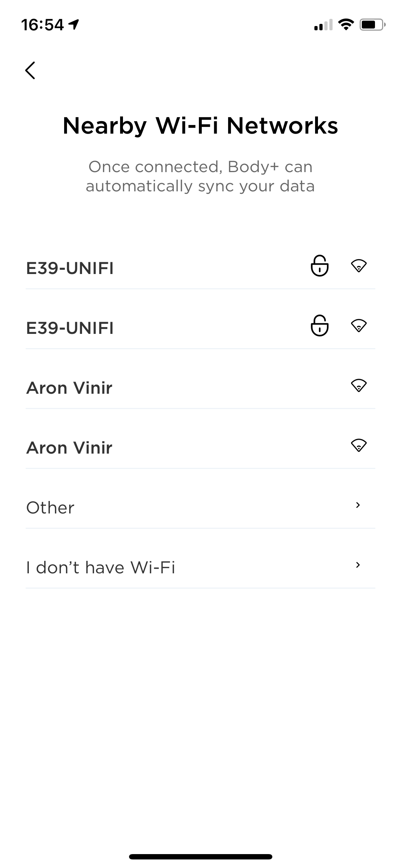This screenshot has width=401, height=868.
Task: Choose the second Aron Vinir network name
Action: click(69, 448)
